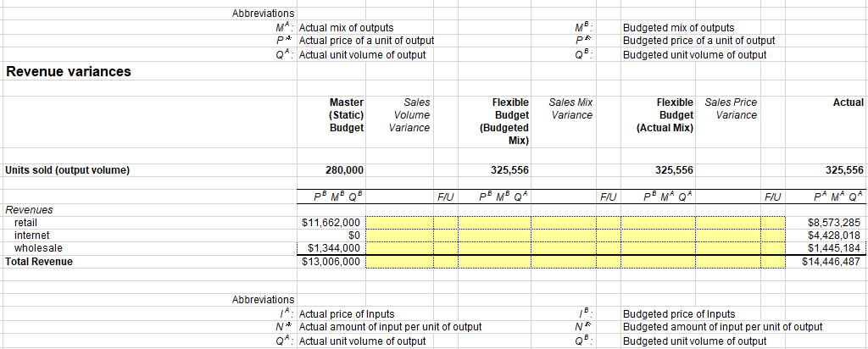Click wholesale Sales Price Variance yellow cell
This screenshot has height=349, width=868.
point(727,248)
